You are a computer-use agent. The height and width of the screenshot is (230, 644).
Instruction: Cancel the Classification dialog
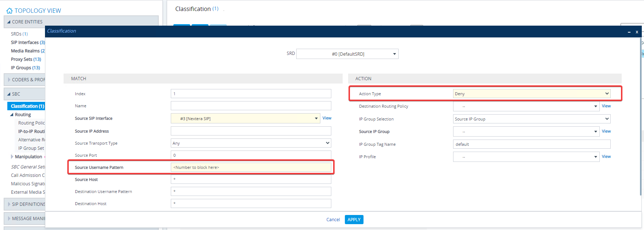coord(333,220)
